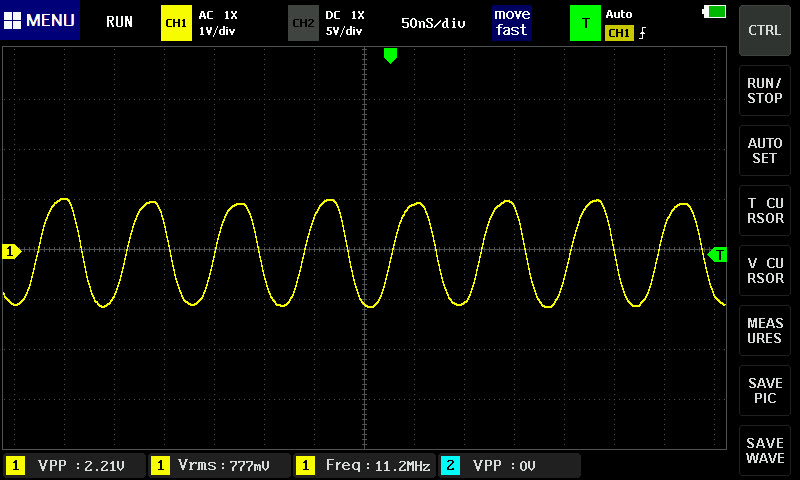Change CH1 AC 1X coupling setting
This screenshot has height=480, width=800.
pyautogui.click(x=218, y=15)
